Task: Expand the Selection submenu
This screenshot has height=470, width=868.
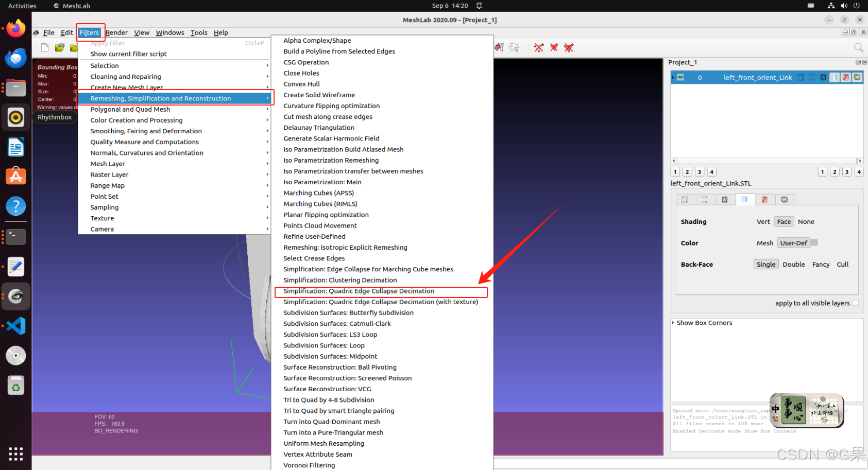Action: click(175, 66)
